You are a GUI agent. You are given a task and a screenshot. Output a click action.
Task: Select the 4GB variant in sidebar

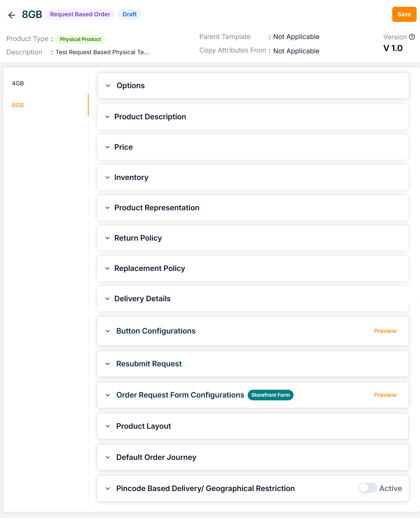18,83
